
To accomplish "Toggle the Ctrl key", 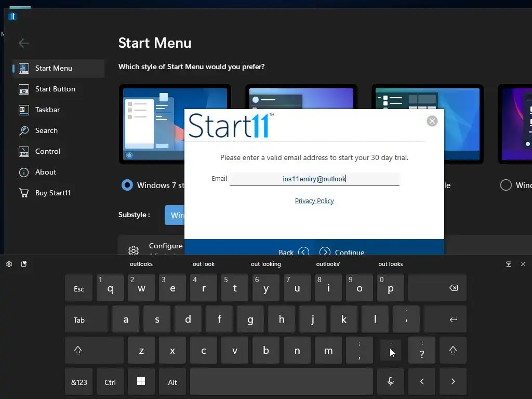I will tap(110, 382).
